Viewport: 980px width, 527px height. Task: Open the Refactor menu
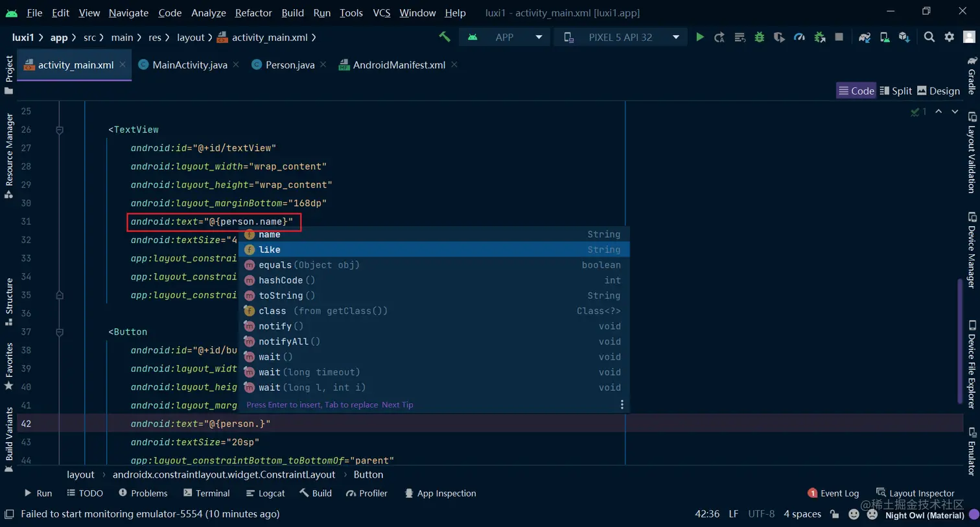tap(253, 12)
